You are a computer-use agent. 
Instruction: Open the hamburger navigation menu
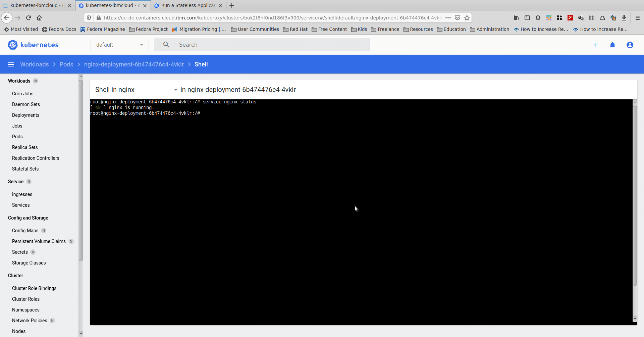point(11,64)
